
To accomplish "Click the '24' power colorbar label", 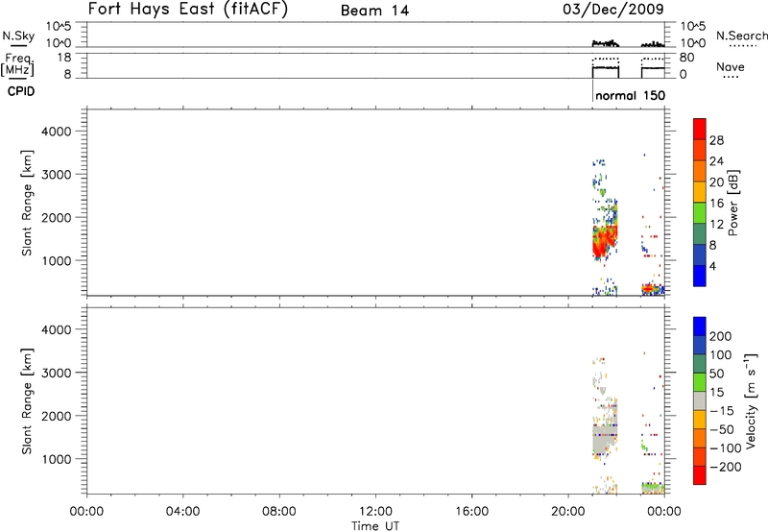I will pos(716,161).
